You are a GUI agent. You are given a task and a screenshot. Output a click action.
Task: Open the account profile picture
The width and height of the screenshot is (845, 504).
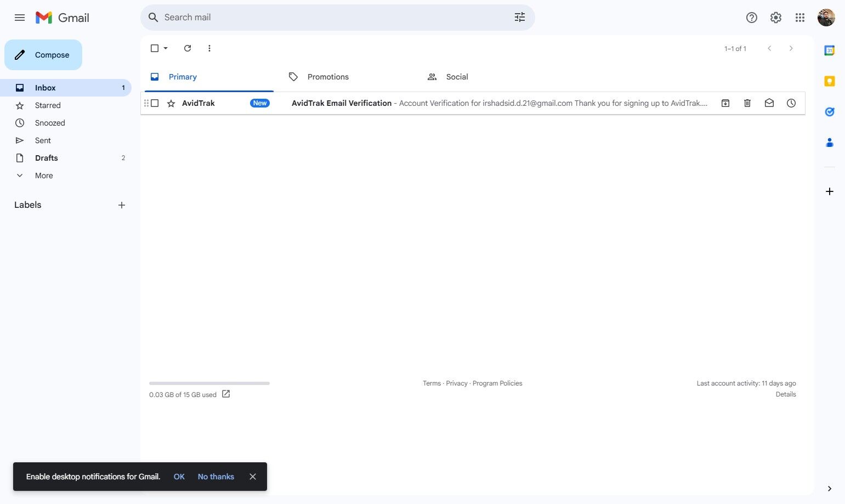click(x=826, y=18)
